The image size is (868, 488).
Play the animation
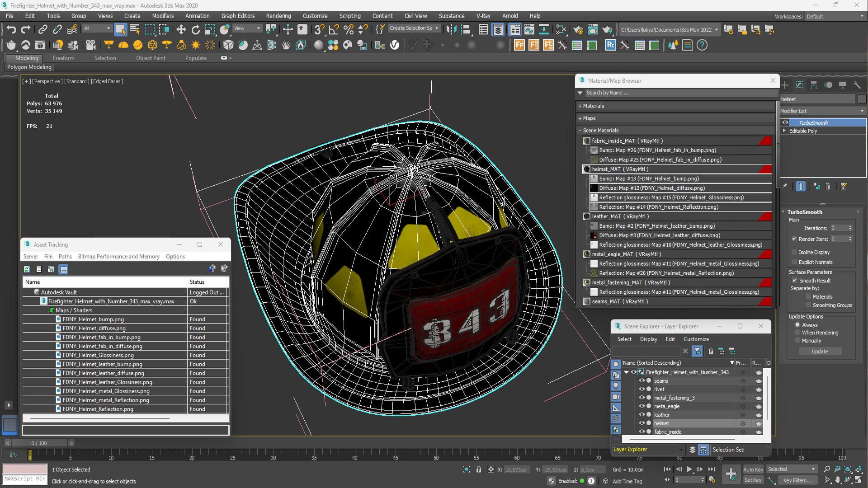click(x=689, y=469)
